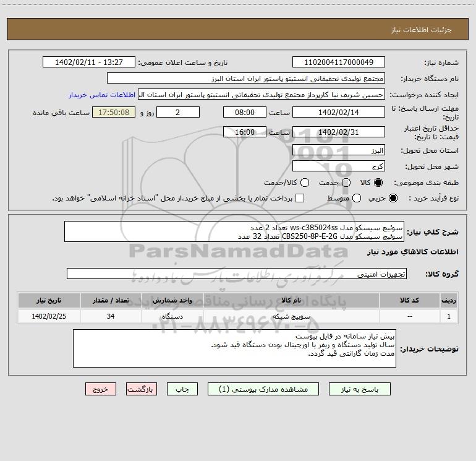
Task: Click the general description text area
Action: point(234,231)
